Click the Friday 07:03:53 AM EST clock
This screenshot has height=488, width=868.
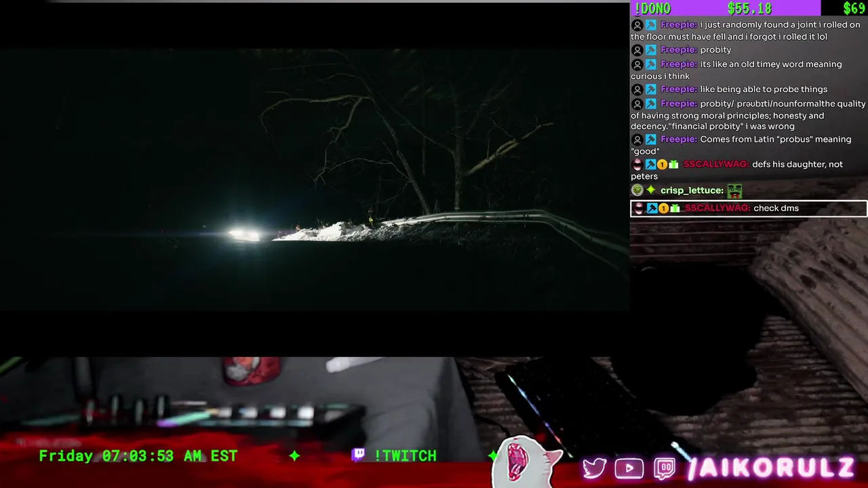(138, 455)
